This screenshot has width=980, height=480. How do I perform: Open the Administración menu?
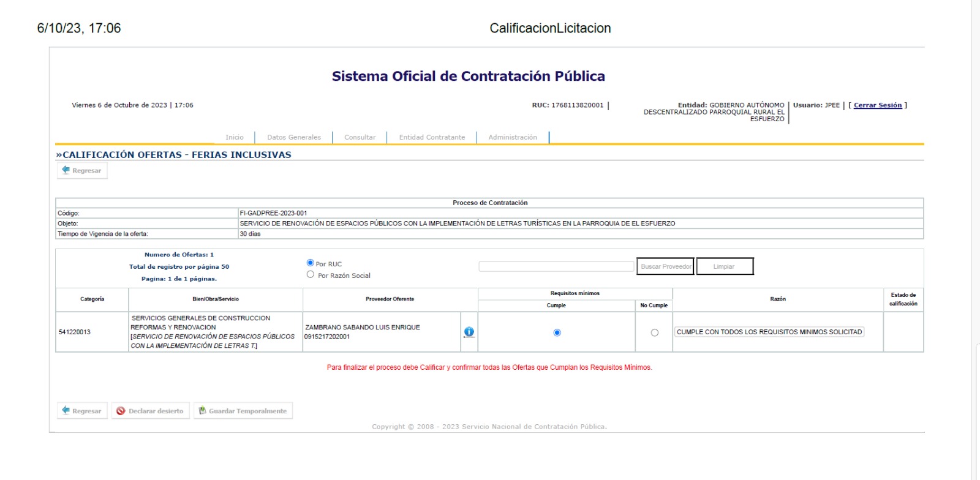click(x=513, y=137)
